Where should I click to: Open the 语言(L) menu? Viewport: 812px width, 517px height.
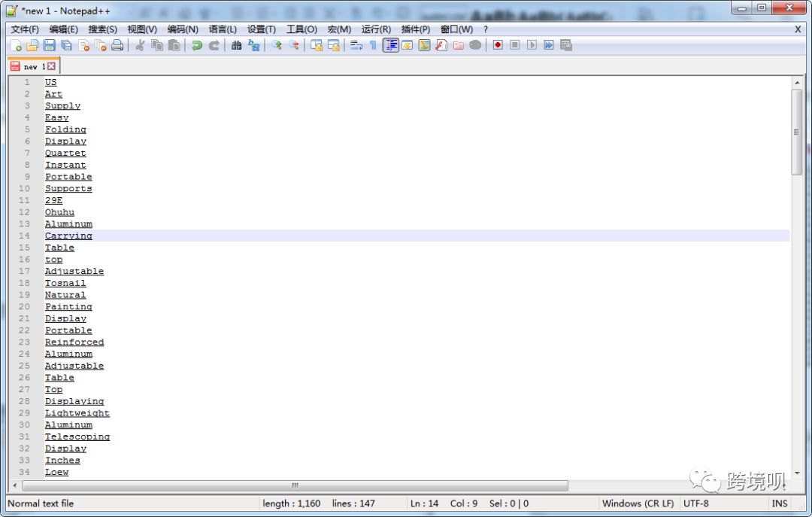coord(223,29)
